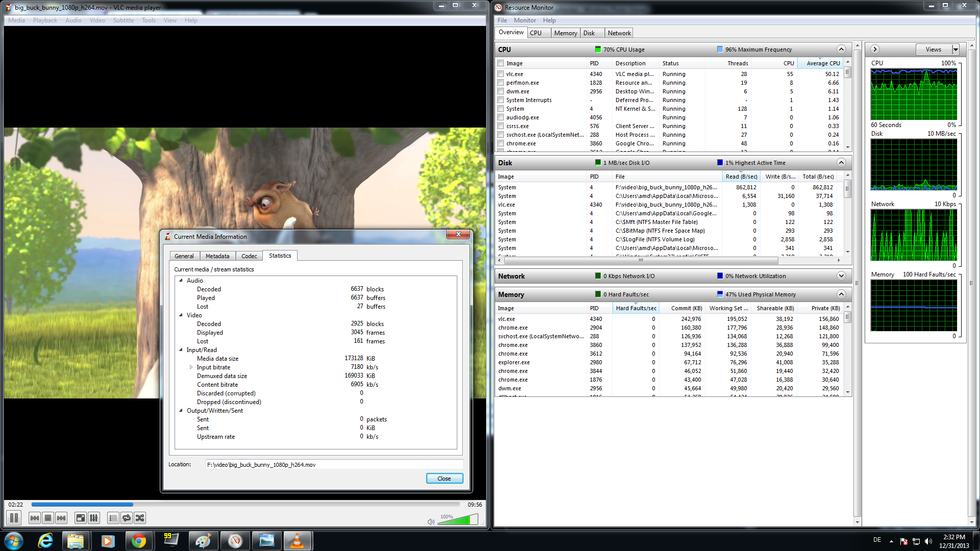980x551 pixels.
Task: Open Paint from the taskbar
Action: [203, 541]
